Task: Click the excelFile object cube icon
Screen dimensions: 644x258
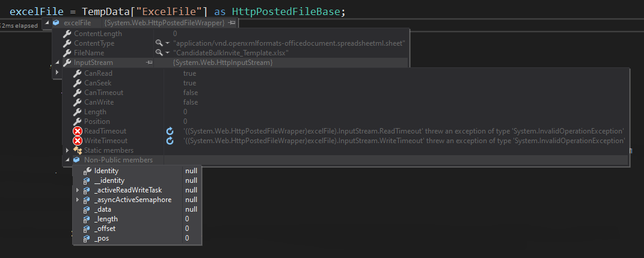Action: [56, 23]
